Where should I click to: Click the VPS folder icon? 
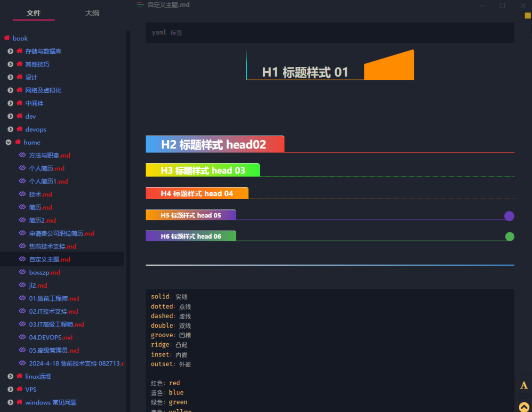[x=19, y=389]
